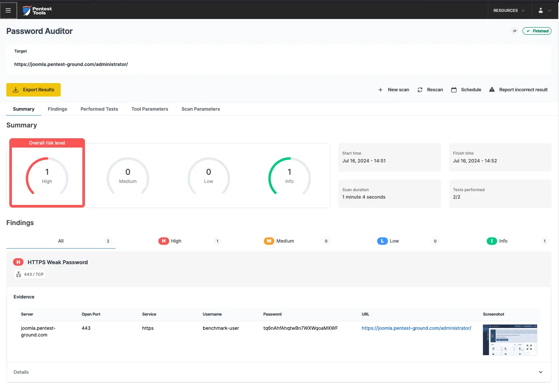Click the Low risk gauge
This screenshot has height=392, width=559.
tap(209, 176)
